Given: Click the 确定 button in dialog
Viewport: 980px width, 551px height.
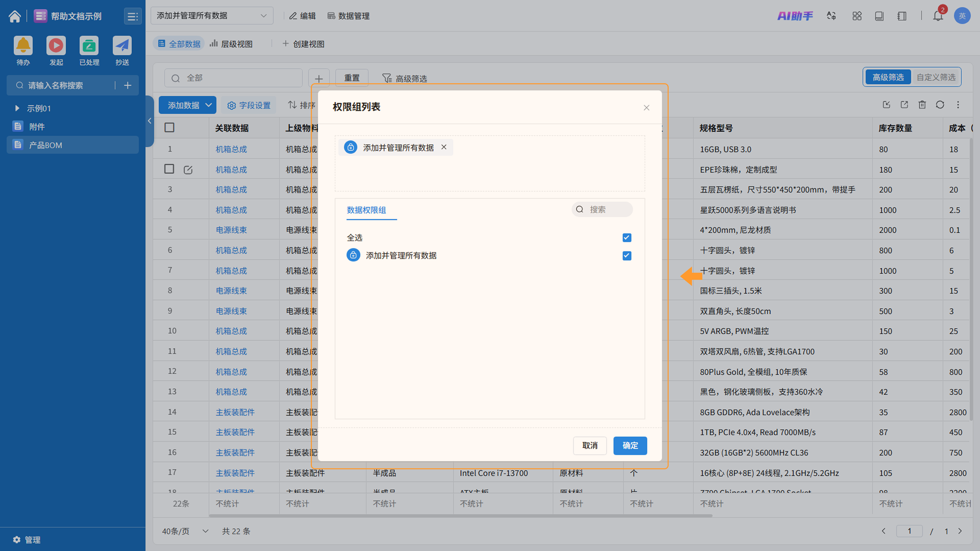Looking at the screenshot, I should (630, 445).
